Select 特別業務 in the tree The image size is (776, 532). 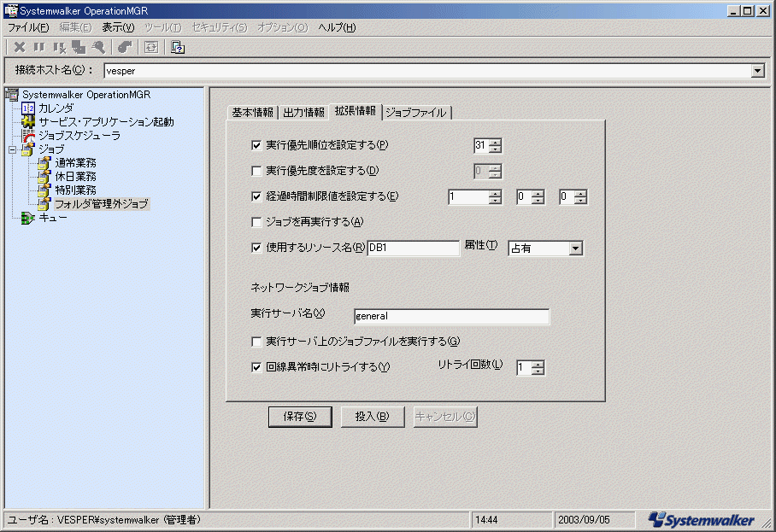[75, 190]
